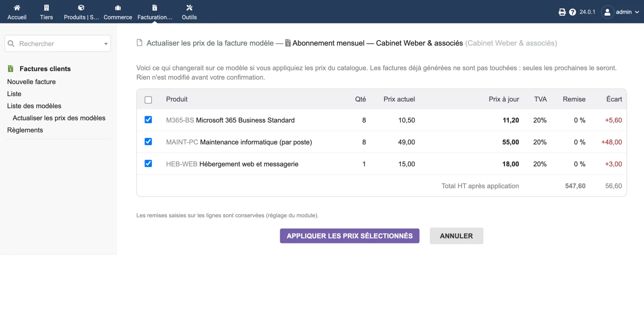Click the version number 24.0.1

(587, 12)
